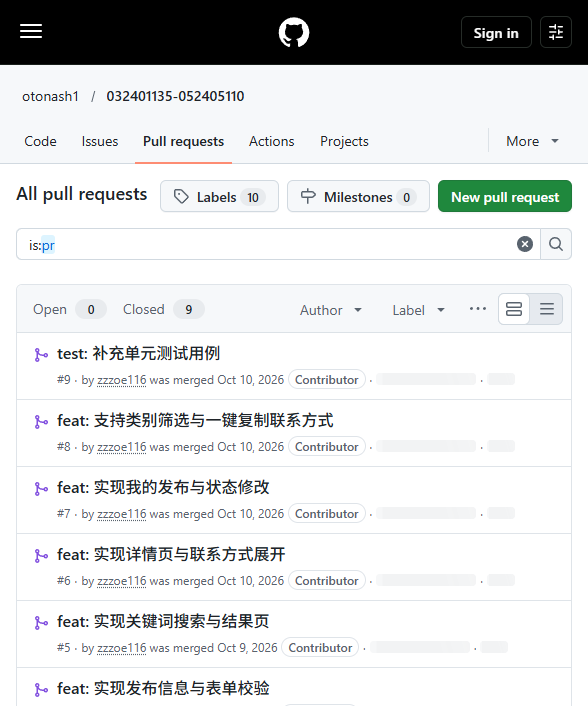Open Labels list with 10 labels

tap(219, 196)
